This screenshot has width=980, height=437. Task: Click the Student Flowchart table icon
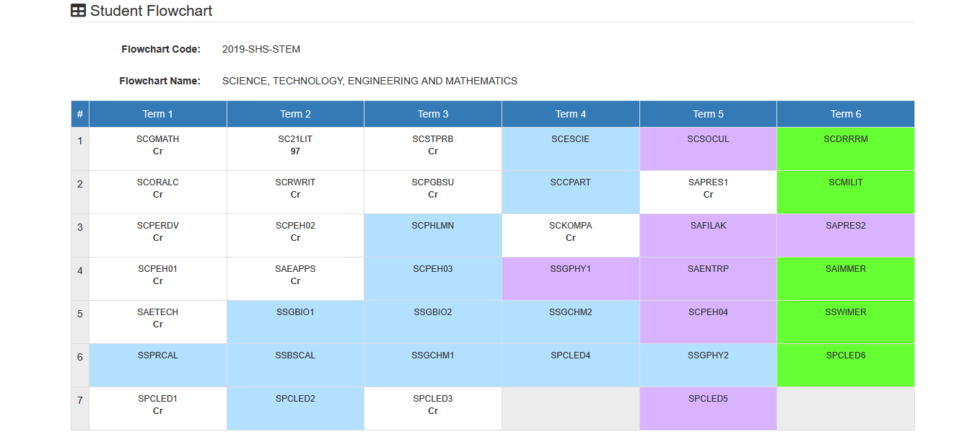[x=78, y=11]
